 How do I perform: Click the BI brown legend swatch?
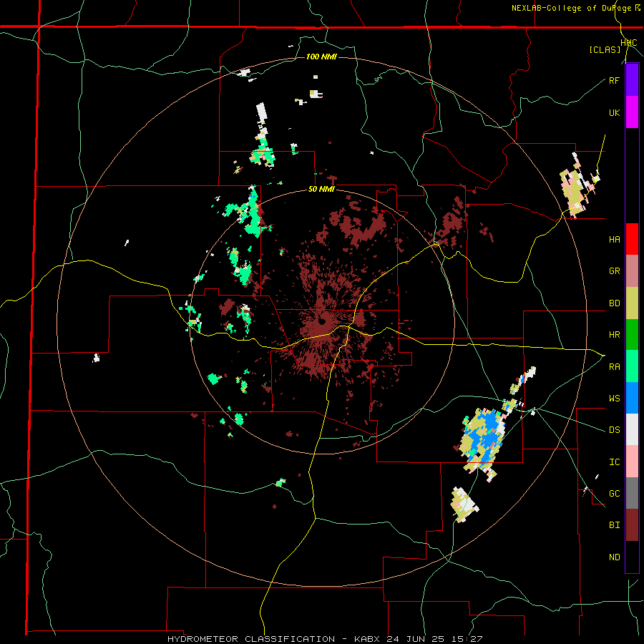632,525
